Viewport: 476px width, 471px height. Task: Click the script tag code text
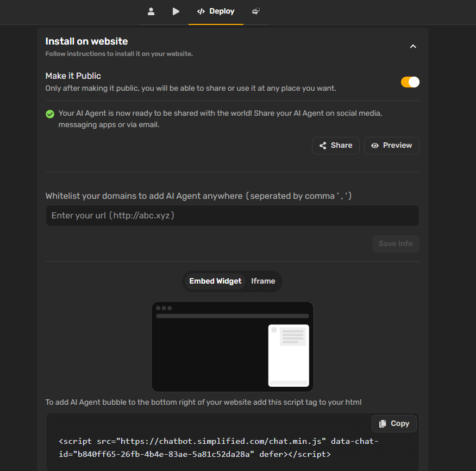coord(218,448)
